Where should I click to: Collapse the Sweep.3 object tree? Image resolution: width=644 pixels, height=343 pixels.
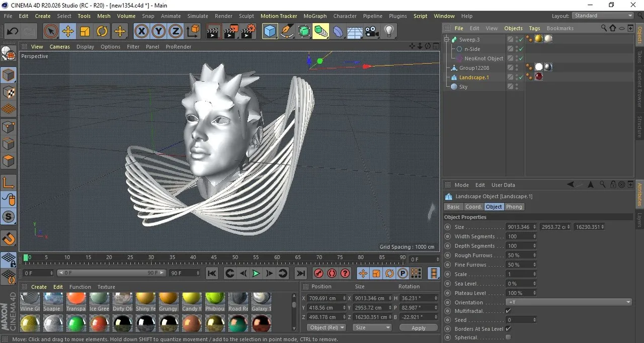[446, 39]
